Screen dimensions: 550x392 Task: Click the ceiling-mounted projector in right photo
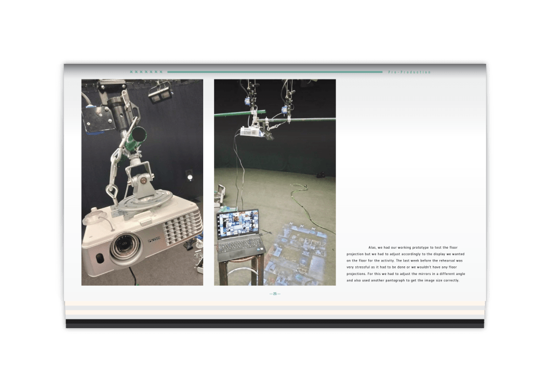pos(254,132)
